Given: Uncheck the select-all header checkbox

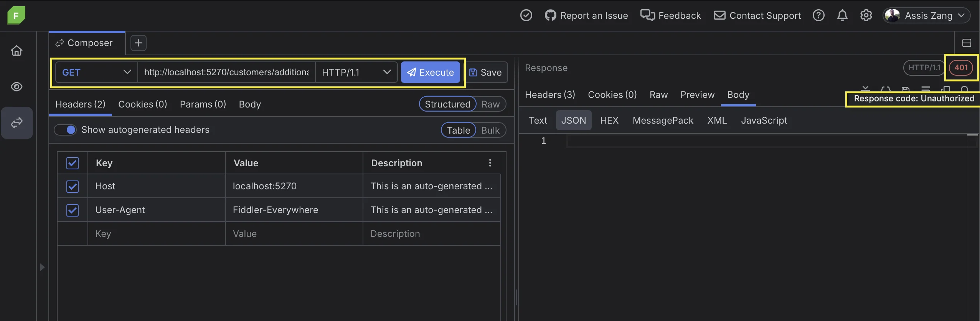Looking at the screenshot, I should click(x=73, y=163).
